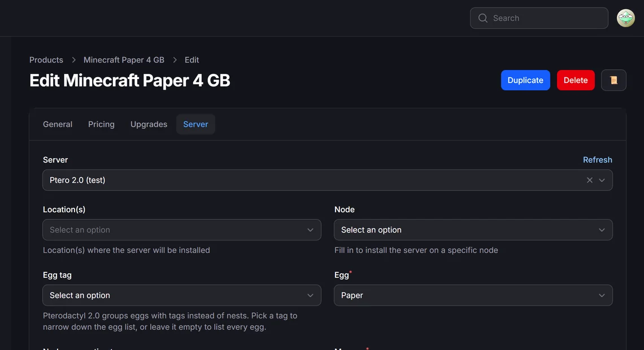Switch to the General tab
The width and height of the screenshot is (644, 350).
coord(58,124)
